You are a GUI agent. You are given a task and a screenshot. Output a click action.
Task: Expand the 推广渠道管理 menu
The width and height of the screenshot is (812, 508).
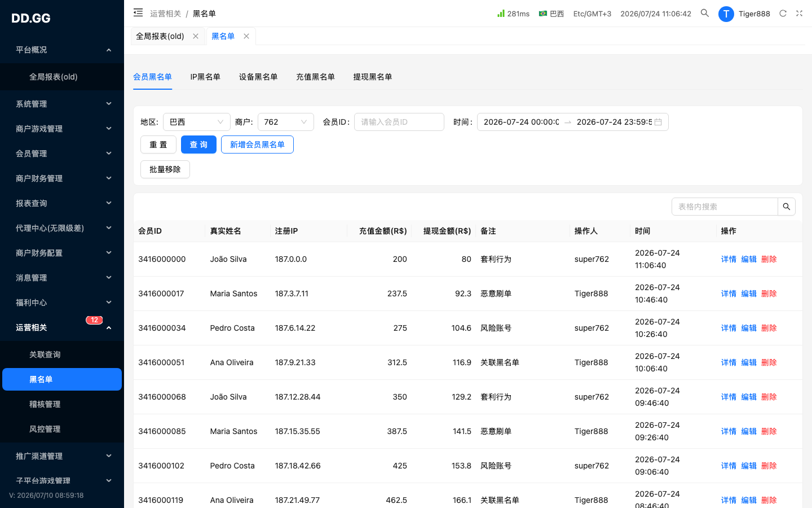[62, 456]
